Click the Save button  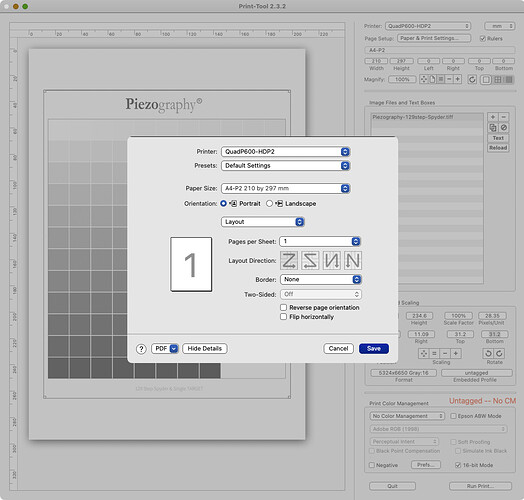pyautogui.click(x=374, y=349)
